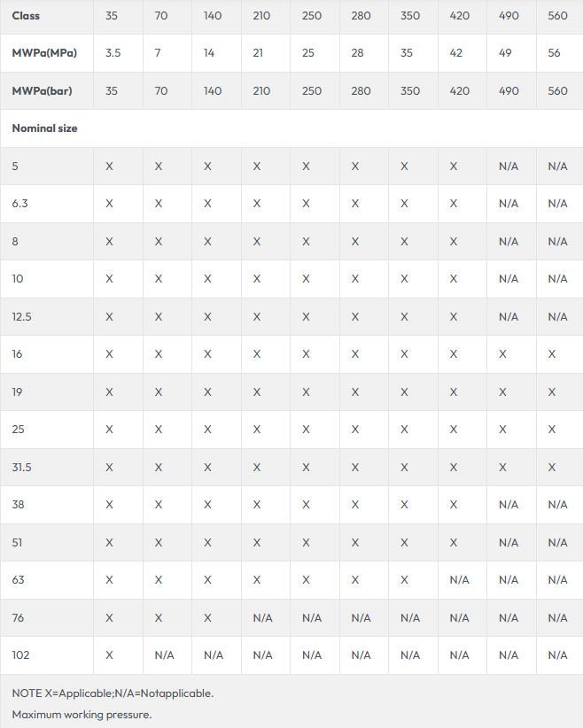The height and width of the screenshot is (728, 583).
Task: Click the N/A cell for size 5, class 490
Action: pyautogui.click(x=509, y=167)
